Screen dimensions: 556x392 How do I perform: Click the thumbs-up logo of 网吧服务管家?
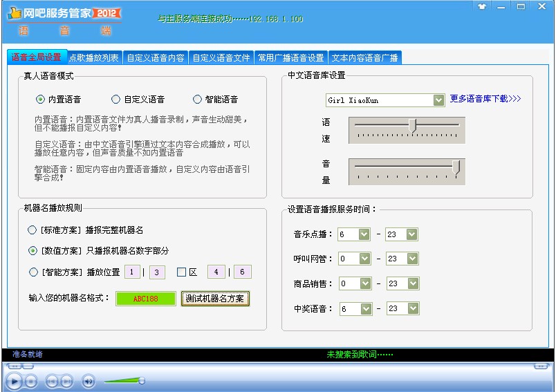click(x=15, y=13)
